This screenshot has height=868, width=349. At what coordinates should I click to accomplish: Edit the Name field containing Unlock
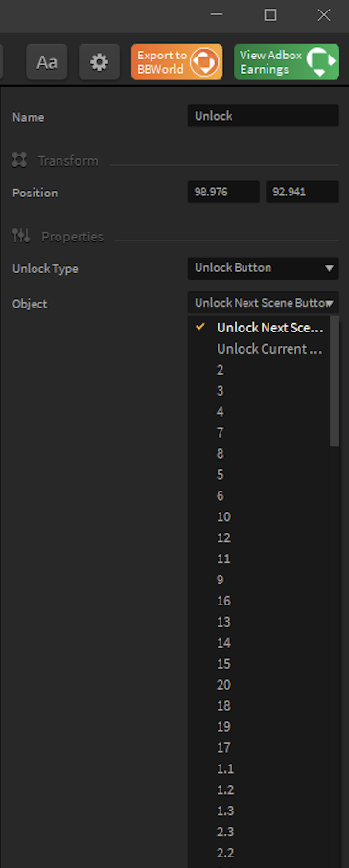pyautogui.click(x=263, y=116)
